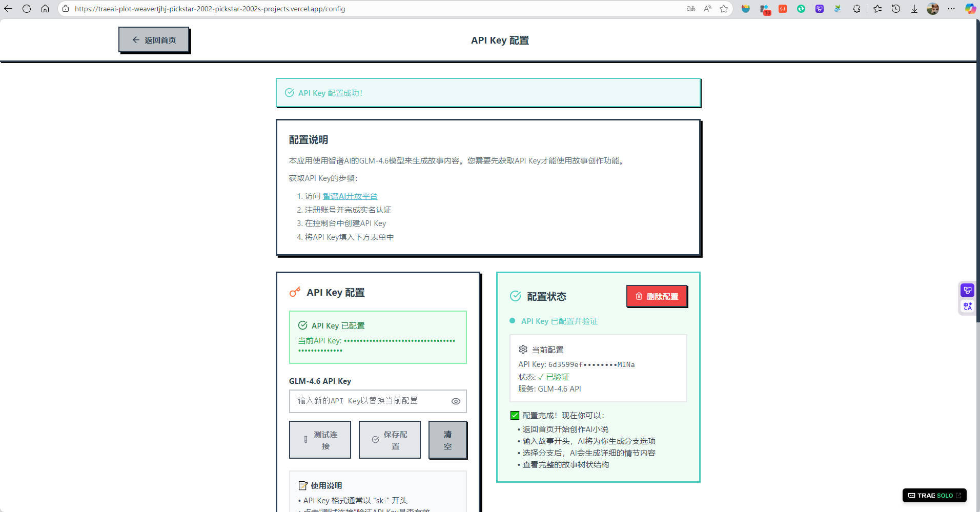Click the 返回首页 button
980x512 pixels.
pos(154,39)
